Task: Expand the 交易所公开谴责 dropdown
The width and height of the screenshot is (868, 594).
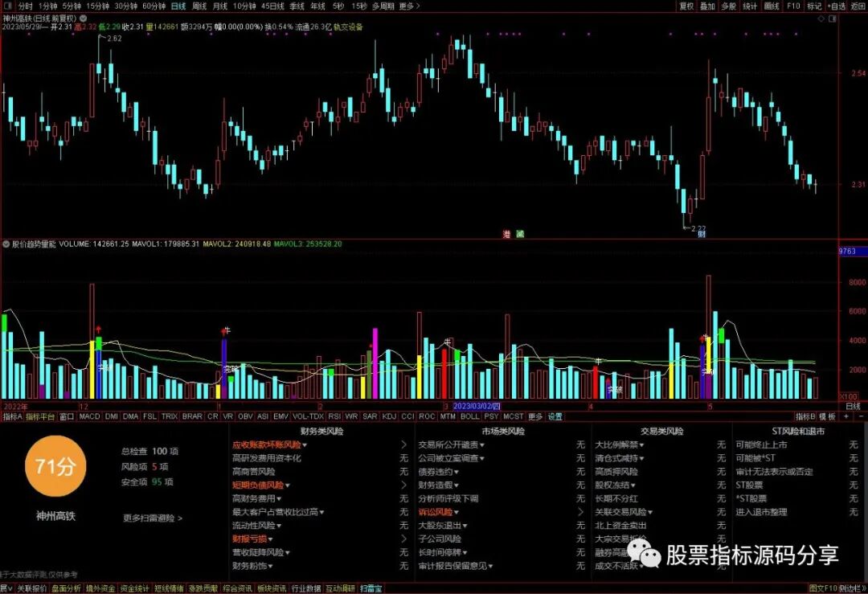Action: point(482,445)
